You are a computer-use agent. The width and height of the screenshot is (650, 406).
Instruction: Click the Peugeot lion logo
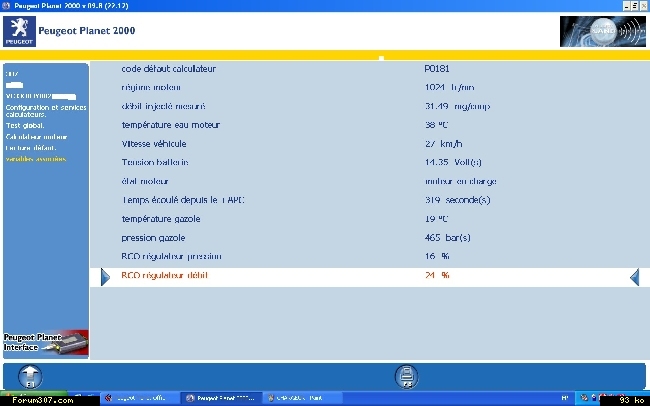(x=19, y=32)
